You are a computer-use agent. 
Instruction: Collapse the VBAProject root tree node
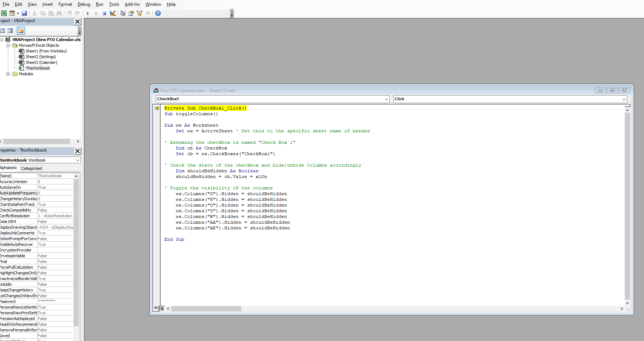(x=1, y=40)
